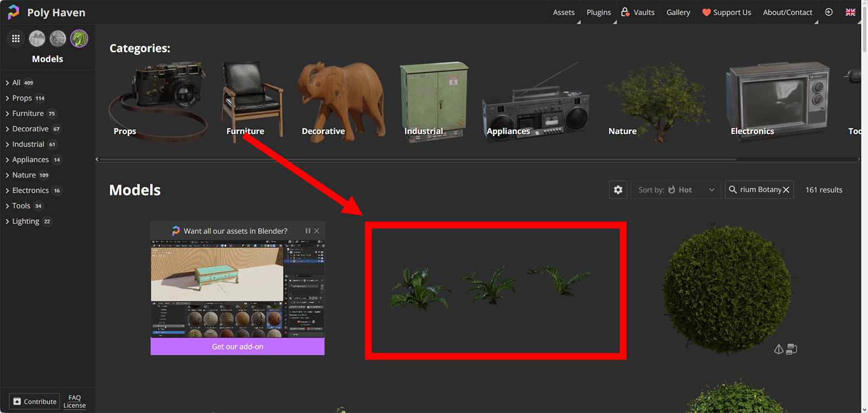Open the FAQ link in sidebar footer
868x413 pixels.
(x=75, y=398)
